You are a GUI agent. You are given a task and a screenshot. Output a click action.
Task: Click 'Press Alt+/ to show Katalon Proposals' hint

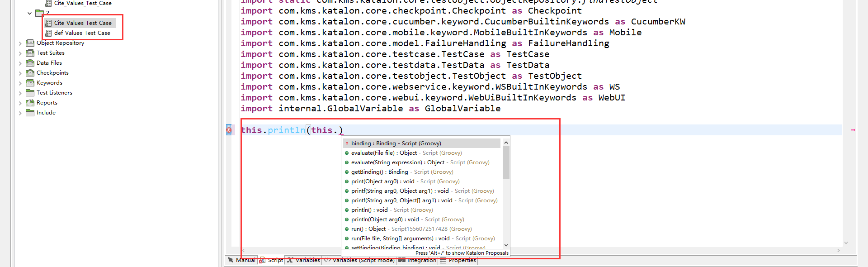[x=462, y=253]
